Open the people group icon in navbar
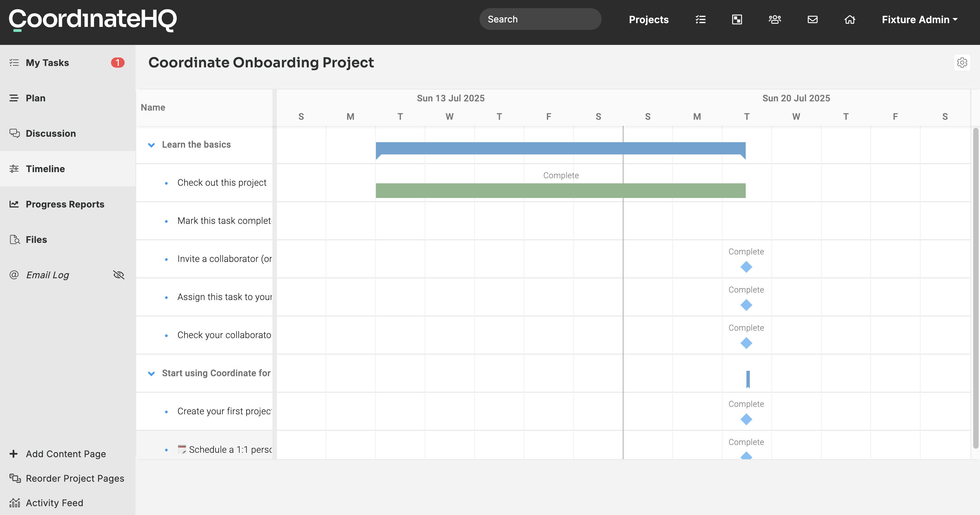 click(775, 19)
